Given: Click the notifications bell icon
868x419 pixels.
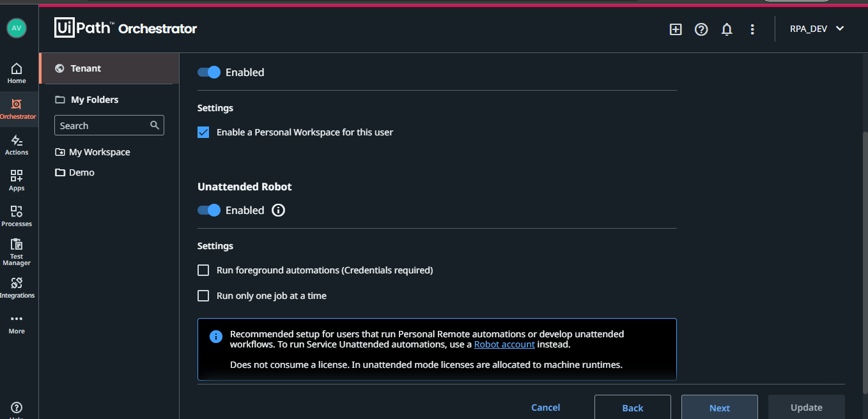Looking at the screenshot, I should pyautogui.click(x=727, y=29).
